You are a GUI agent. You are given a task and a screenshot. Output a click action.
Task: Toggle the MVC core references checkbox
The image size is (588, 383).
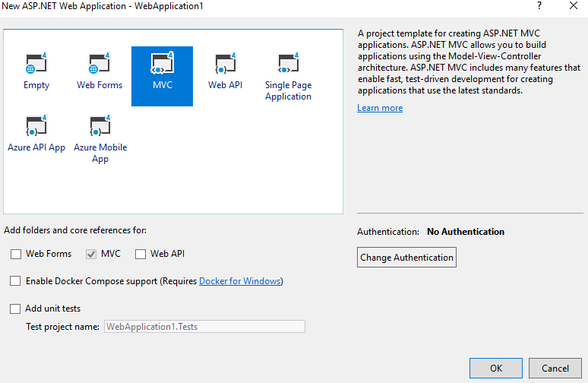pos(91,254)
